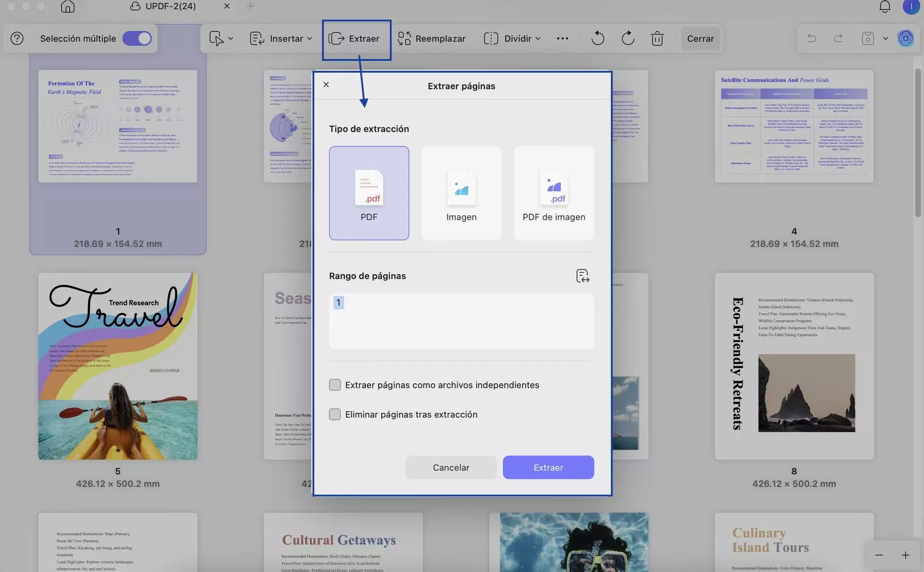Click the trash delete icon
The width and height of the screenshot is (924, 572).
coord(657,38)
